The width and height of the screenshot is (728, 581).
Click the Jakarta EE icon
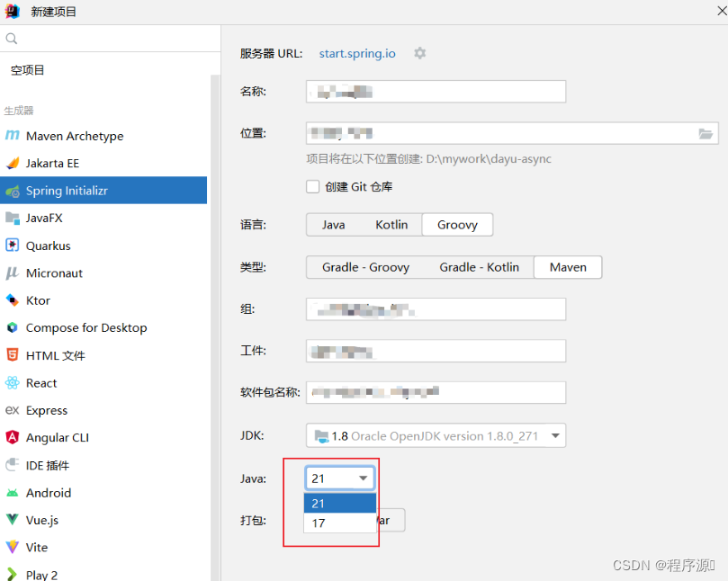click(13, 163)
